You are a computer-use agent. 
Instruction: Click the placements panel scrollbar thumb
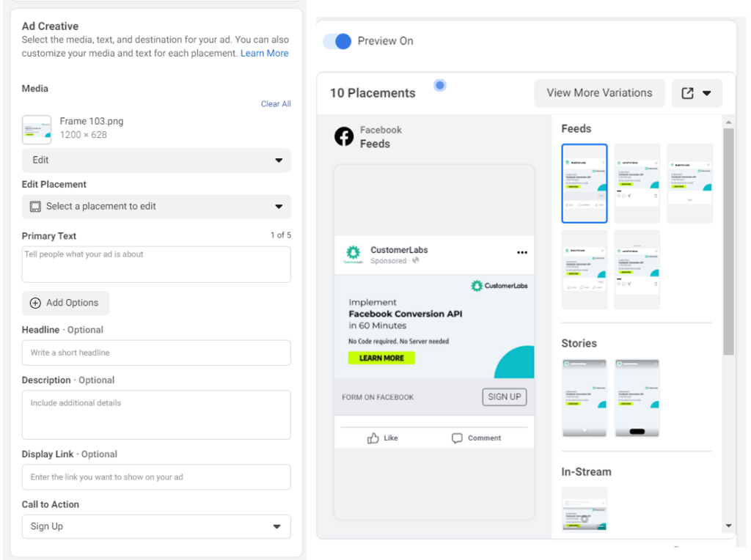pyautogui.click(x=728, y=242)
